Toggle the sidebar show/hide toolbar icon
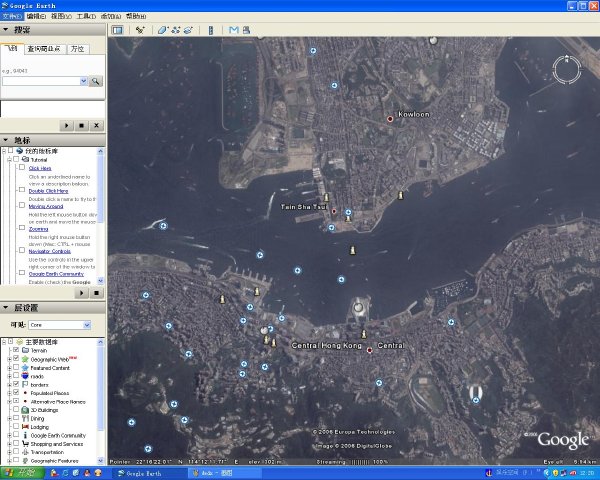 click(x=117, y=30)
